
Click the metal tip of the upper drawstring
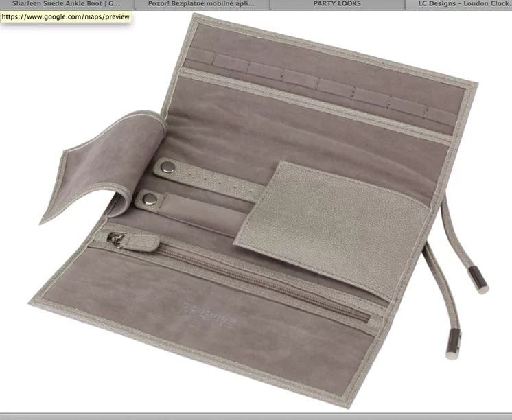478,280
